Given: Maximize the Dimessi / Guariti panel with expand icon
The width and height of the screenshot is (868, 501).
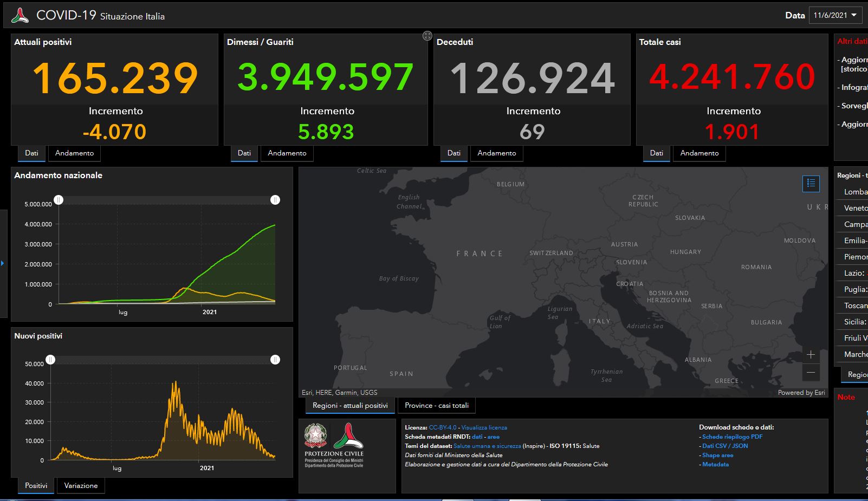Looking at the screenshot, I should 427,36.
